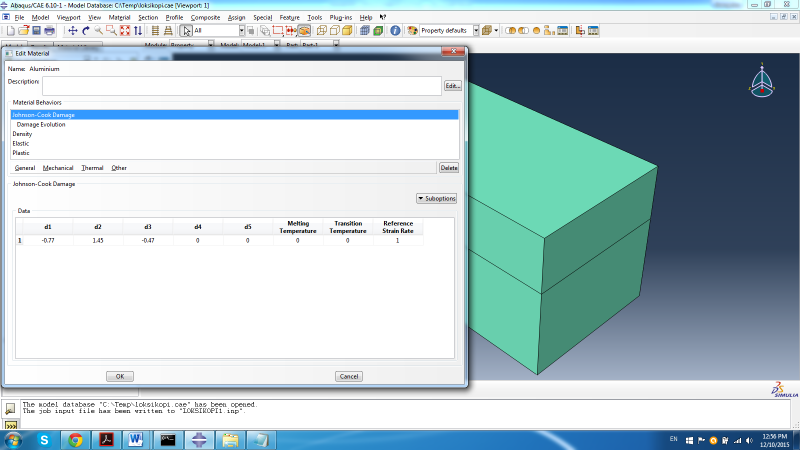
Task: Open the Thermal behaviors menu
Action: pos(92,168)
